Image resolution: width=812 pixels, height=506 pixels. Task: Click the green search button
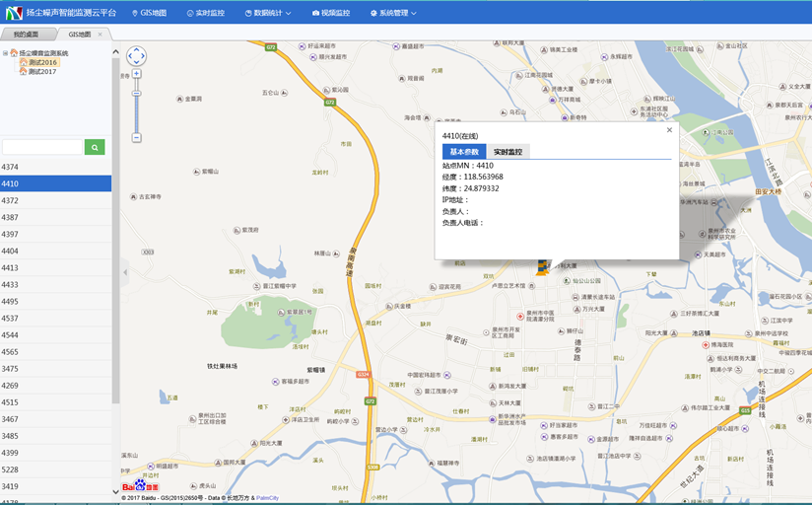tap(95, 147)
